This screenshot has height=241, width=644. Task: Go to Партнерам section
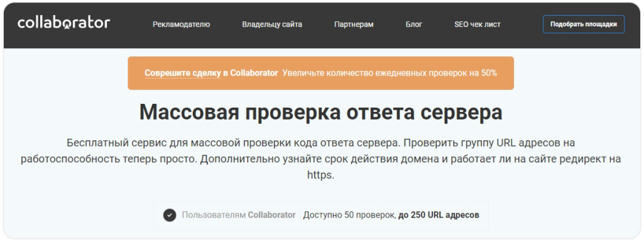(x=354, y=25)
